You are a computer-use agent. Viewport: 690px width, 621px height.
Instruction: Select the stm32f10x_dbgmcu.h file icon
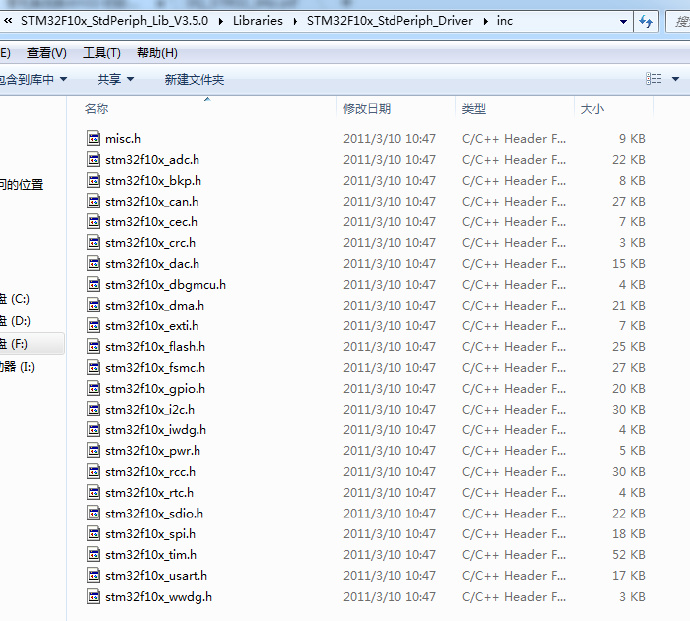[x=93, y=284]
